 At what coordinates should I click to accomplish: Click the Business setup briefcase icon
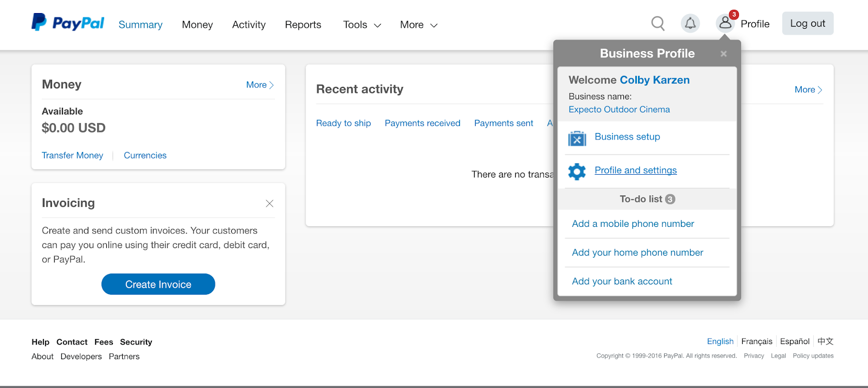[577, 139]
